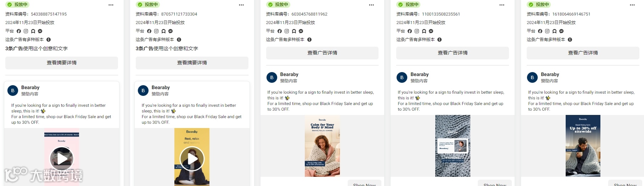Viewport: 644px width, 186px height.
Task: Open three-dot menu on ad 543388875147195
Action: pyautogui.click(x=111, y=5)
